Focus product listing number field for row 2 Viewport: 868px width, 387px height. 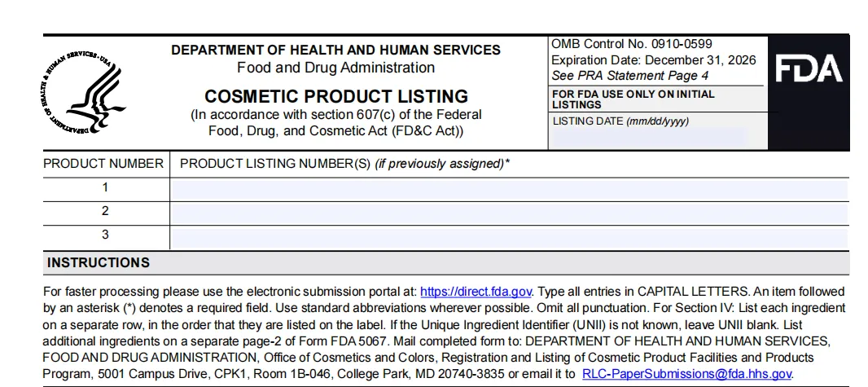click(x=509, y=213)
